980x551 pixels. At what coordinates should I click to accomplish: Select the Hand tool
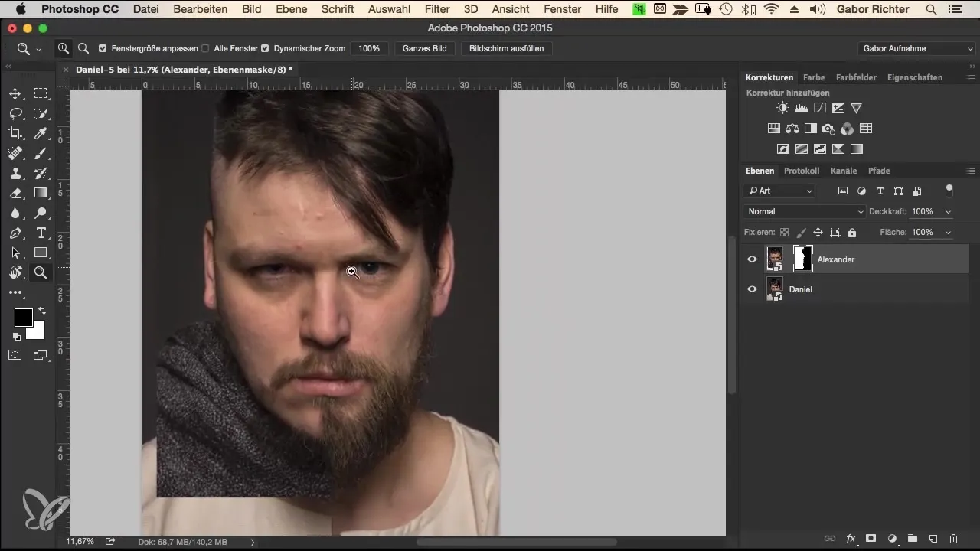click(15, 272)
